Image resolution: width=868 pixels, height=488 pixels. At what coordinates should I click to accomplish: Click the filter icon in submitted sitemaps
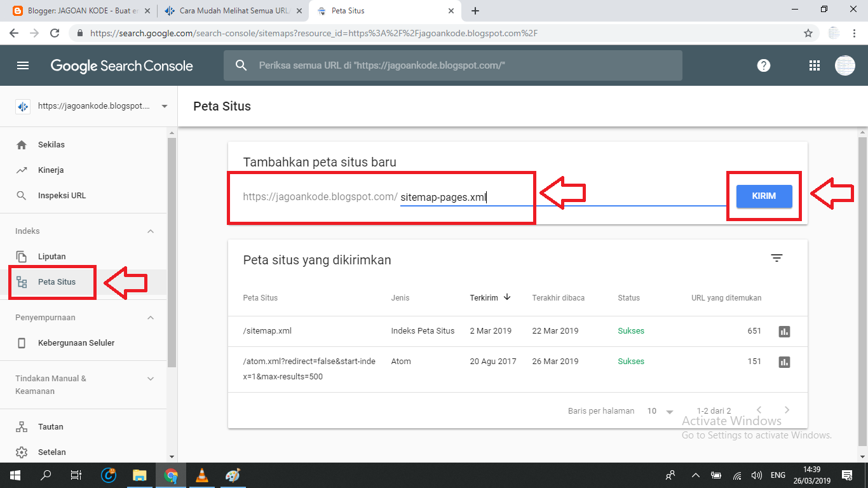pyautogui.click(x=776, y=258)
